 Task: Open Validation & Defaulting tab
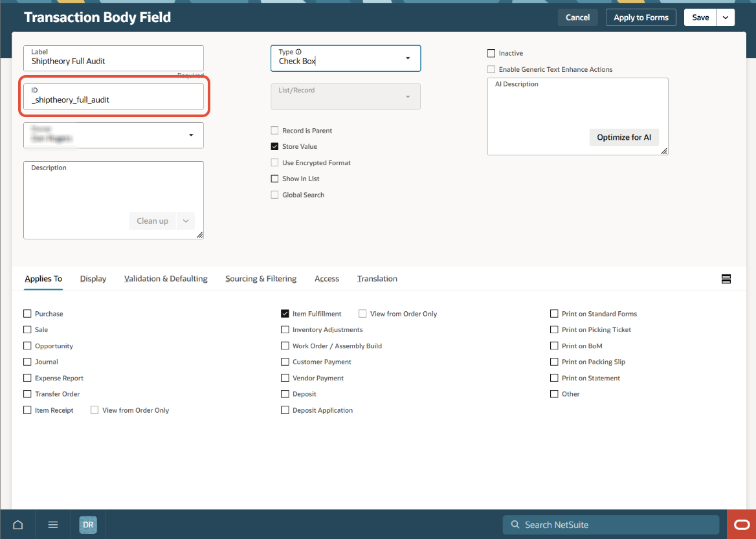[166, 279]
